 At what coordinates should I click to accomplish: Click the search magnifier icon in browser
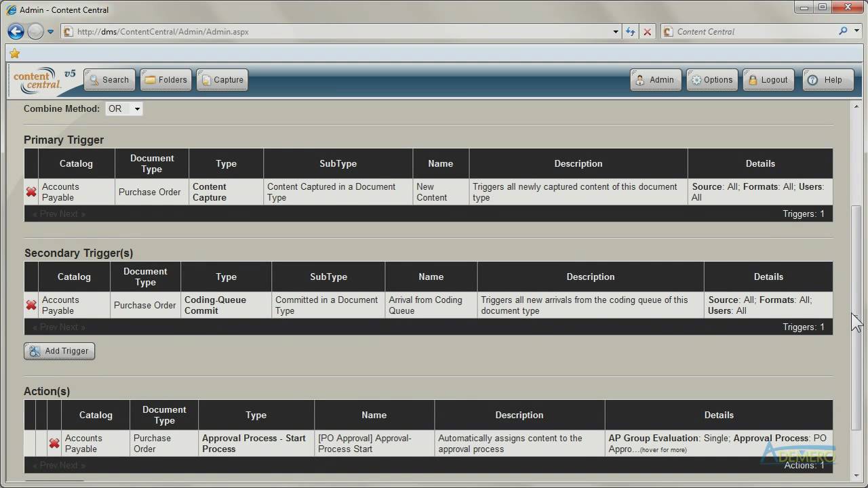point(843,31)
